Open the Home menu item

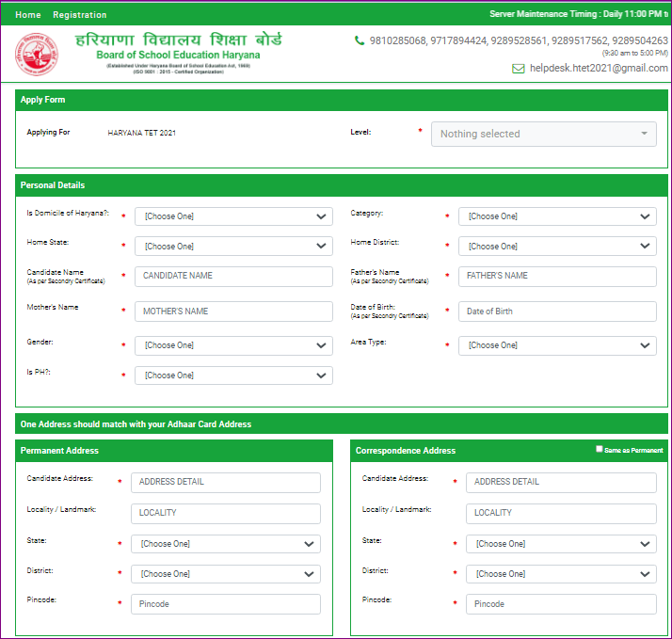[x=28, y=15]
